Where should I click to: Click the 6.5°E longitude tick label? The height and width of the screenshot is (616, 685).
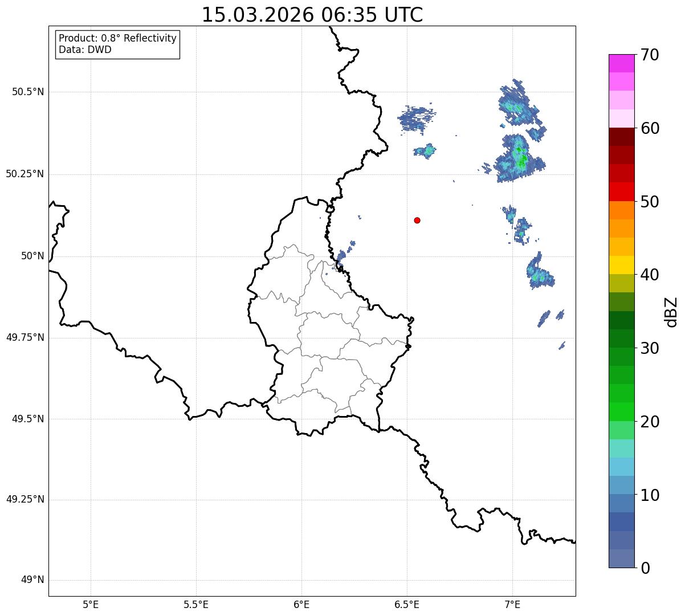407,604
